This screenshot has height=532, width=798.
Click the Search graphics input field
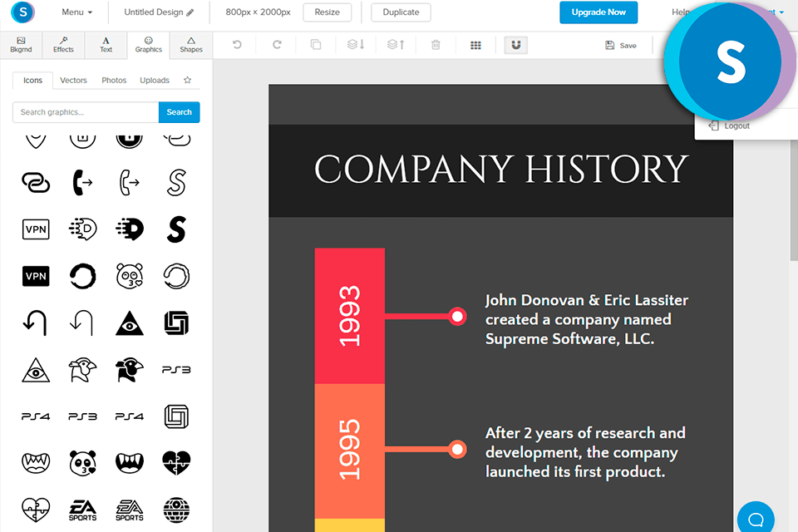click(86, 112)
